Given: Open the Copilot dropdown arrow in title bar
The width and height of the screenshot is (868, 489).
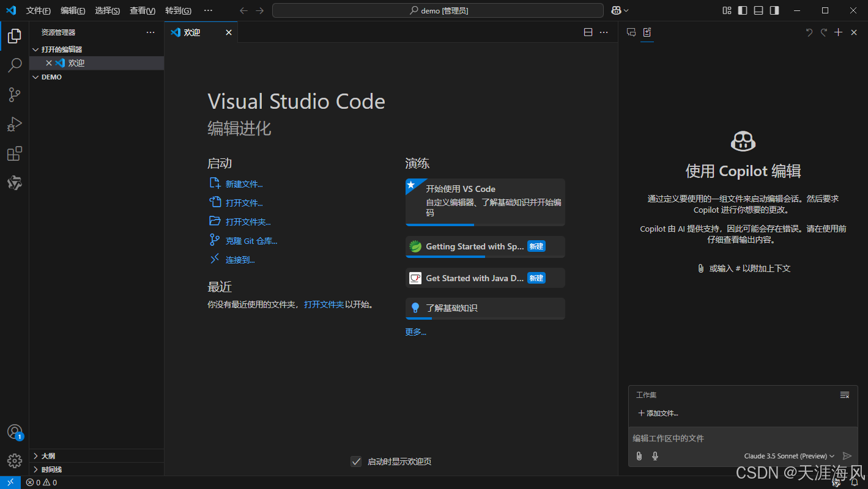Looking at the screenshot, I should 626,10.
